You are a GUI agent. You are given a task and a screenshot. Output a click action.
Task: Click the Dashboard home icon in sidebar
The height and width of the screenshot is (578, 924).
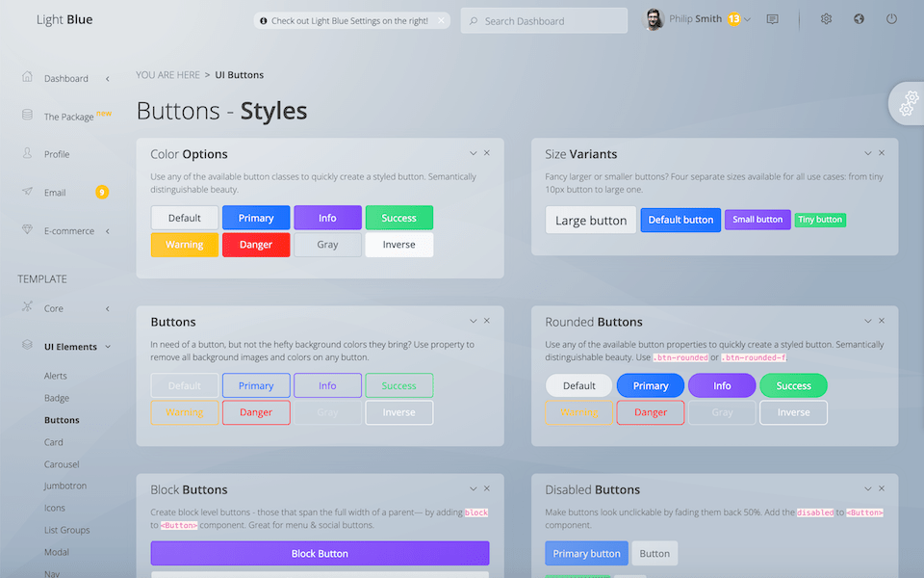coord(27,77)
